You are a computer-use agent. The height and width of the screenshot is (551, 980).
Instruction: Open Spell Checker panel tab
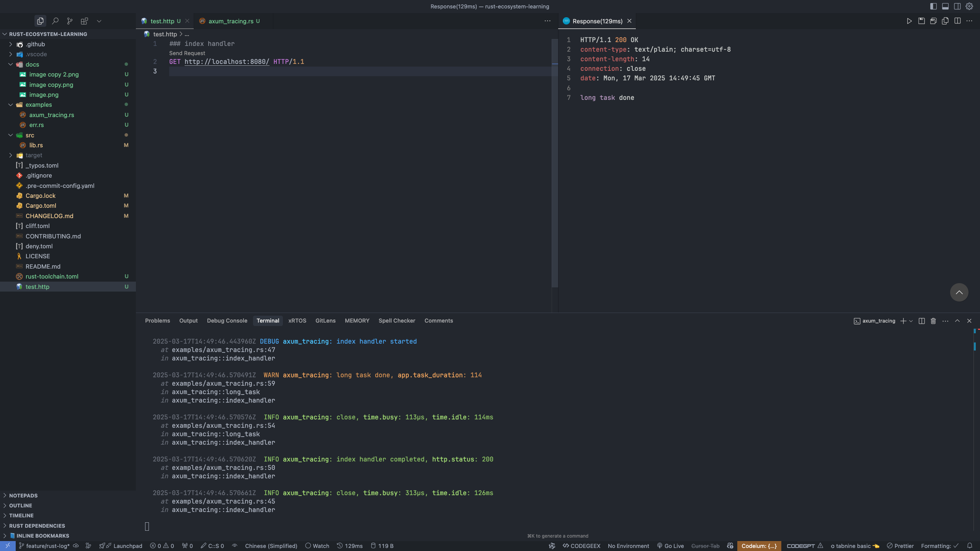(397, 321)
